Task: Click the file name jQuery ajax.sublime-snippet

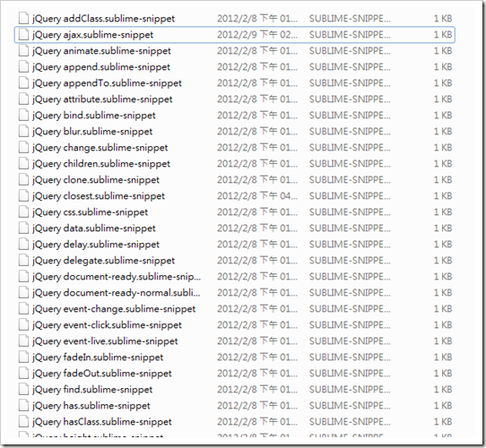Action: [x=92, y=35]
